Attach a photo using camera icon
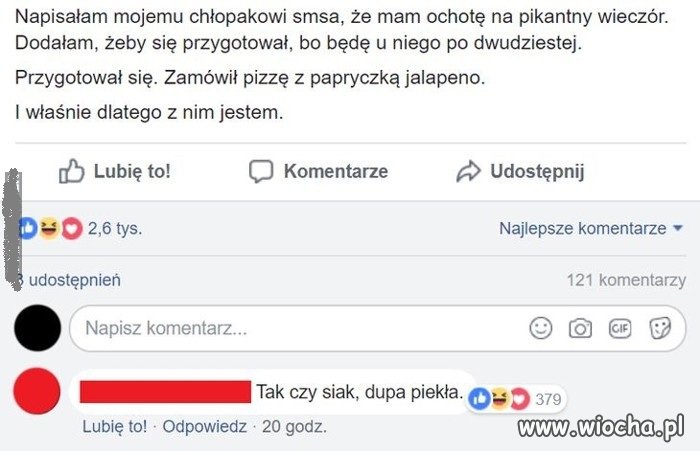This screenshot has height=451, width=700. click(x=580, y=328)
